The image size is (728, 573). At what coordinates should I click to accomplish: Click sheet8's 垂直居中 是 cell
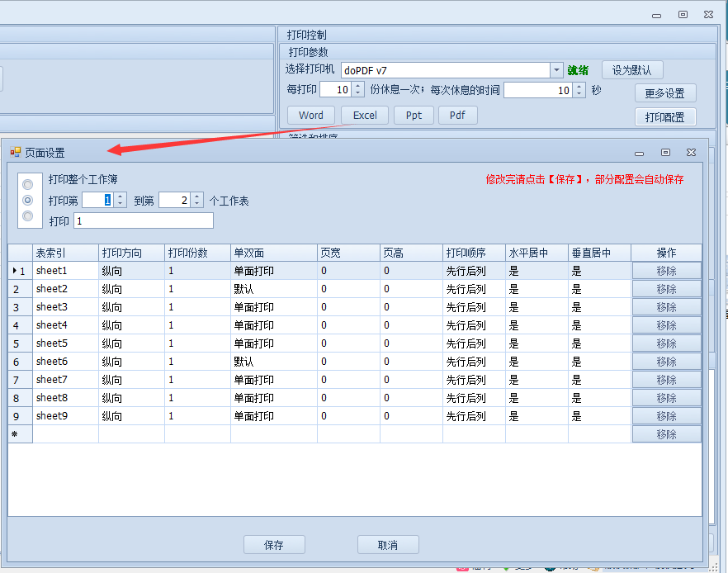point(599,397)
